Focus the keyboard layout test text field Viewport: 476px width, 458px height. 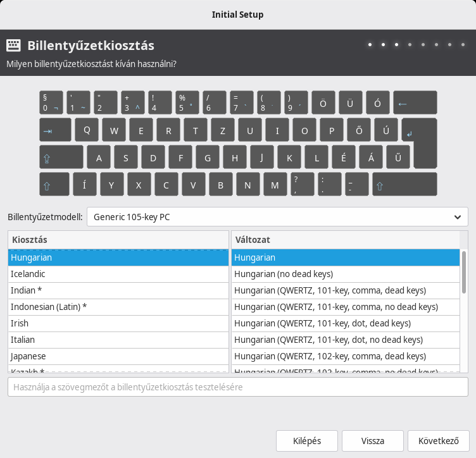(237, 387)
